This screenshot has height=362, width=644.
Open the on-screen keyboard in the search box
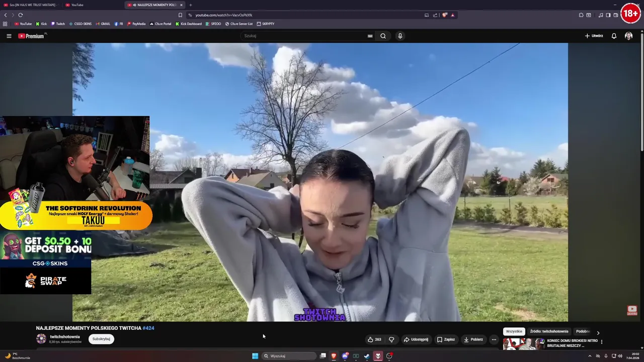[x=370, y=36]
